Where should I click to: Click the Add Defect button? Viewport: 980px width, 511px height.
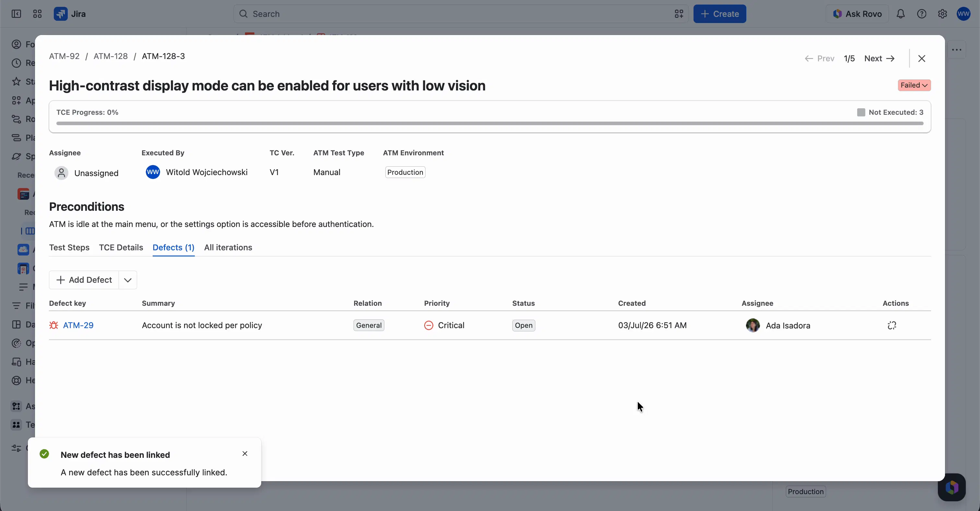pos(84,280)
